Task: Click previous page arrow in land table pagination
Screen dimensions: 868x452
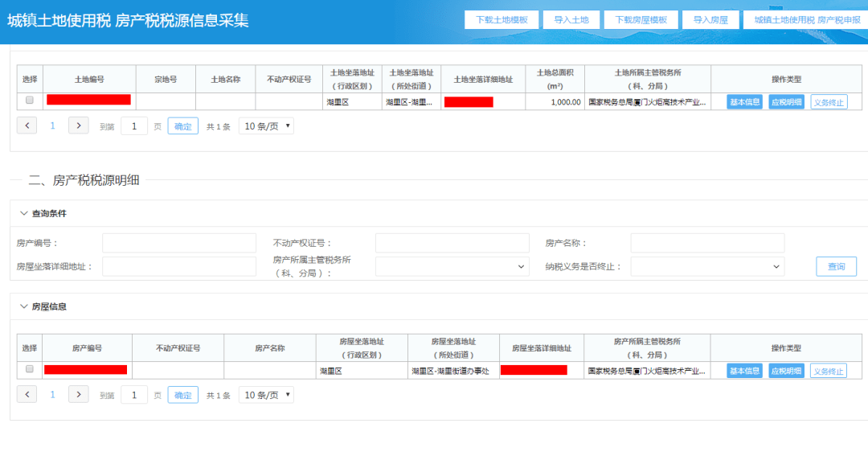Action: (x=27, y=125)
